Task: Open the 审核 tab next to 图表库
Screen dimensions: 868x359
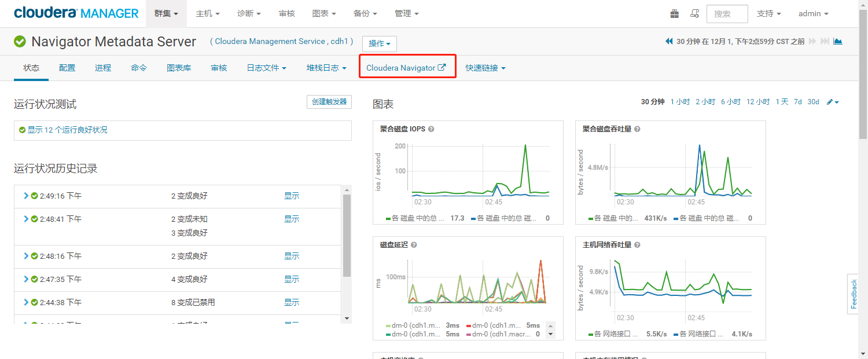Action: tap(219, 68)
